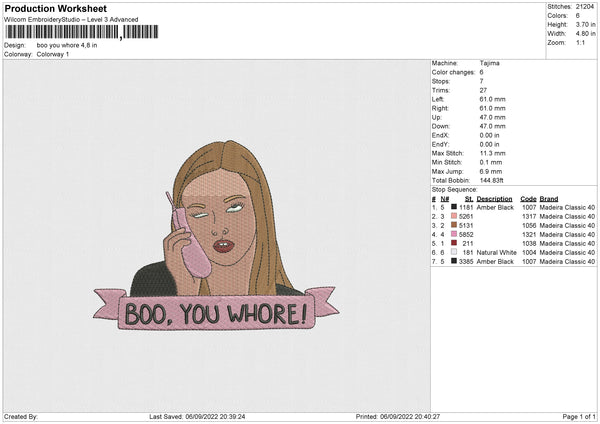Click the Printed timestamp 06/09/2022 20:40:27

tap(410, 416)
